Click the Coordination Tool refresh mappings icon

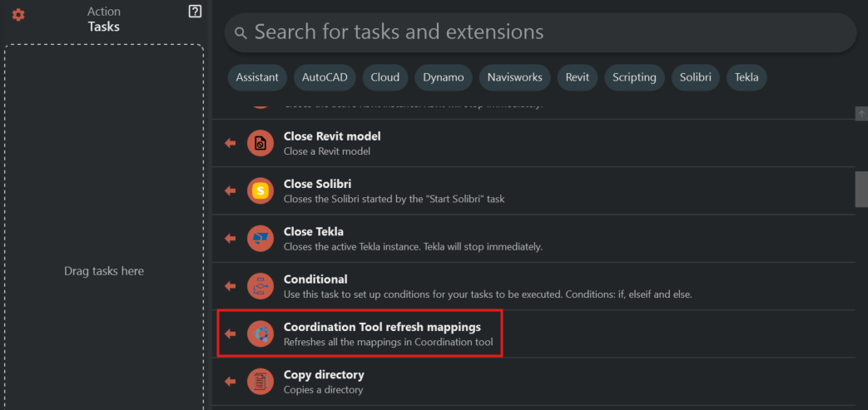[x=260, y=333]
